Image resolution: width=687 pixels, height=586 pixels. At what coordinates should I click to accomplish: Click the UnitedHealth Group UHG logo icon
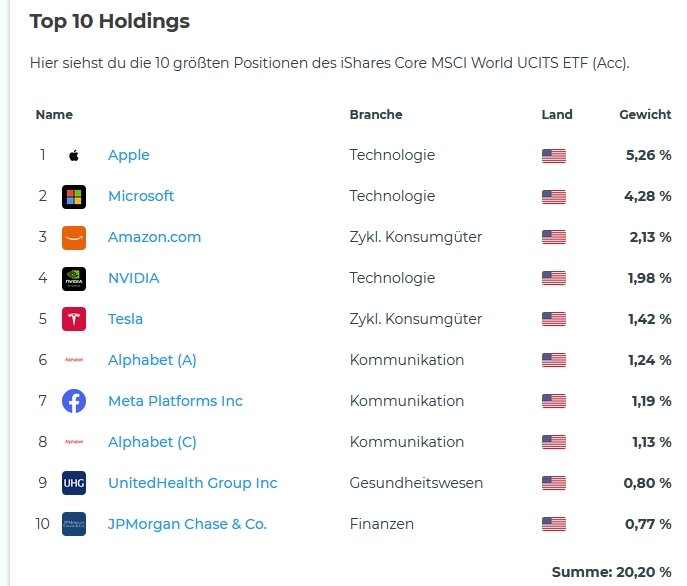tap(74, 483)
